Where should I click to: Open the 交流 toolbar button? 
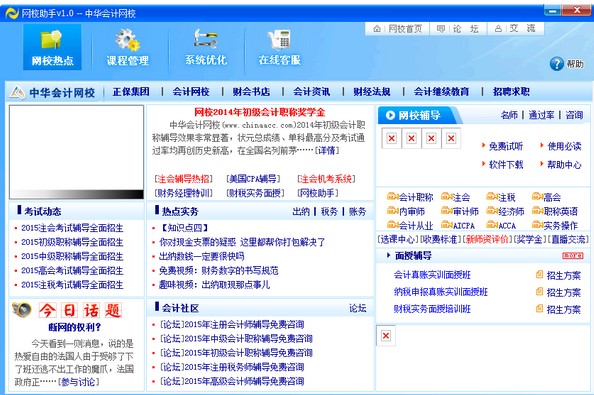coord(515,29)
